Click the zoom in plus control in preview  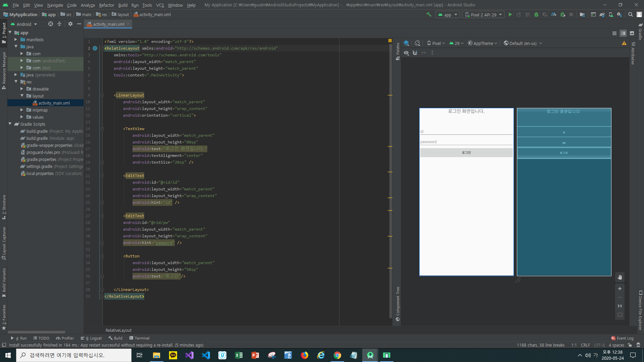(620, 289)
